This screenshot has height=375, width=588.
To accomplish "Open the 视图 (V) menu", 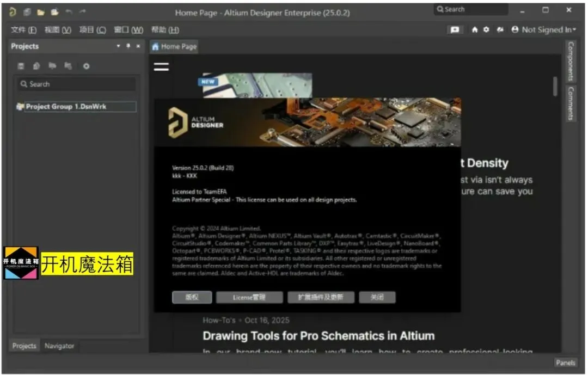I will click(58, 29).
